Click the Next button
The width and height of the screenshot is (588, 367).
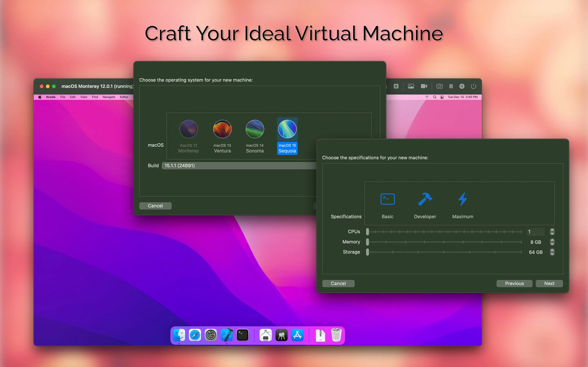549,283
